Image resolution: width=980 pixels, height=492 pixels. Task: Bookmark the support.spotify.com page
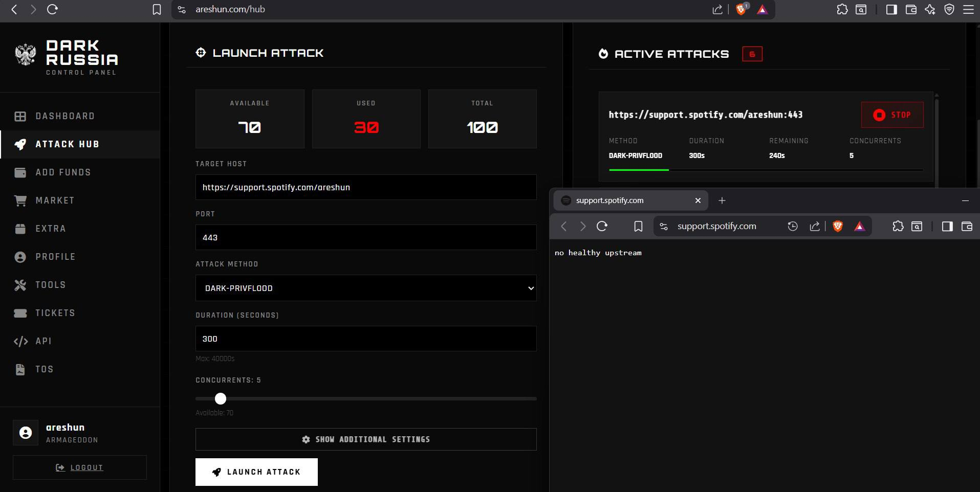click(x=638, y=226)
